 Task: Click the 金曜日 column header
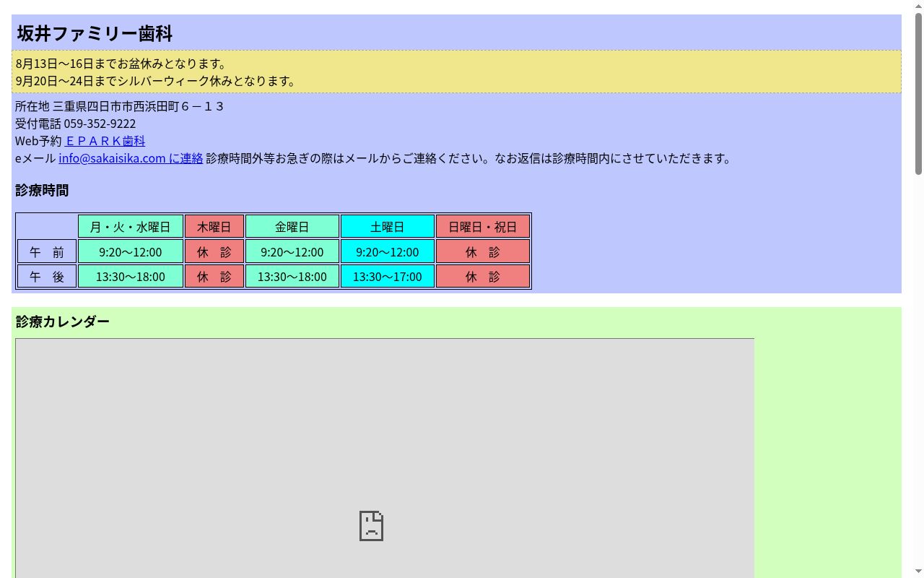292,226
